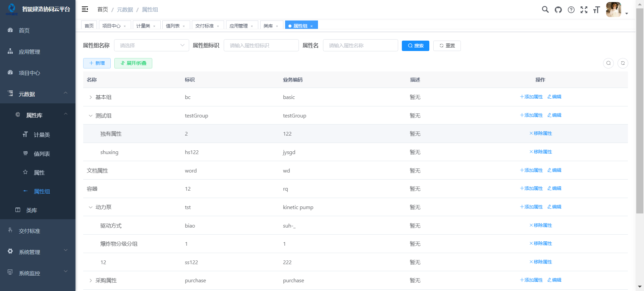Image resolution: width=644 pixels, height=291 pixels.
Task: Open 项目中心 in the sidebar
Action: pos(38,73)
